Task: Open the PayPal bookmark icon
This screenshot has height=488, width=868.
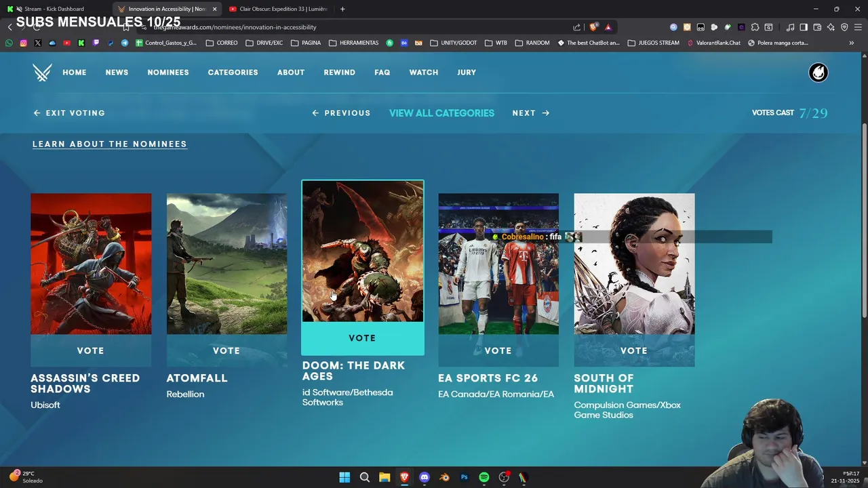Action: tap(110, 43)
